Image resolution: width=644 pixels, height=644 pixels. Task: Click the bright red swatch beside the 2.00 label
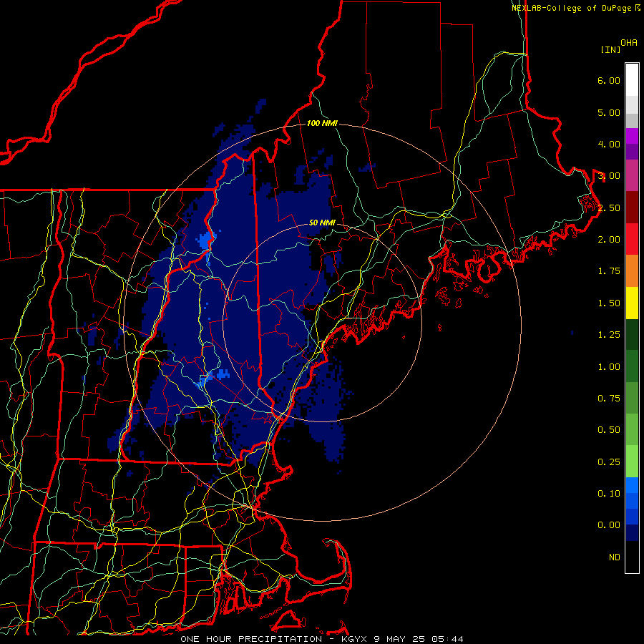(632, 239)
